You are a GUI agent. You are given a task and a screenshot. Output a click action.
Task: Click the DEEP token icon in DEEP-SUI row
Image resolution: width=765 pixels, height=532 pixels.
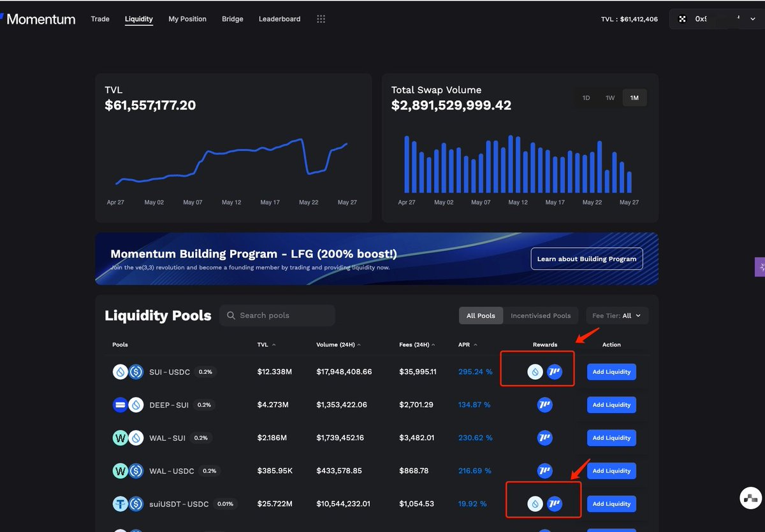pos(120,405)
